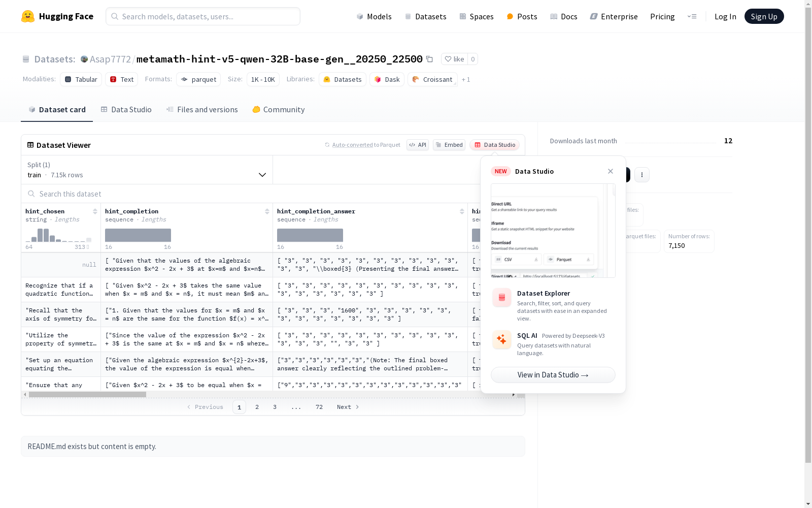Close the Data Studio popup
The height and width of the screenshot is (508, 812).
(611, 171)
